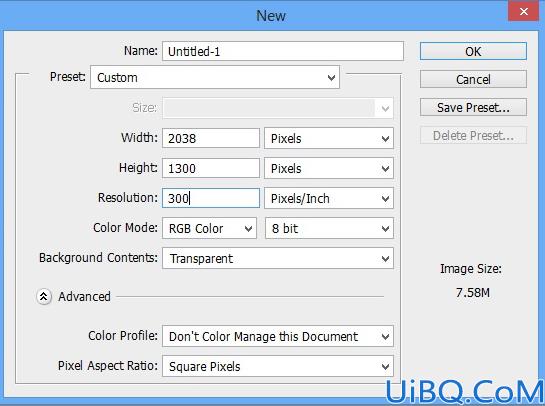
Task: Click the Name field containing Untitled-1
Action: tap(283, 51)
